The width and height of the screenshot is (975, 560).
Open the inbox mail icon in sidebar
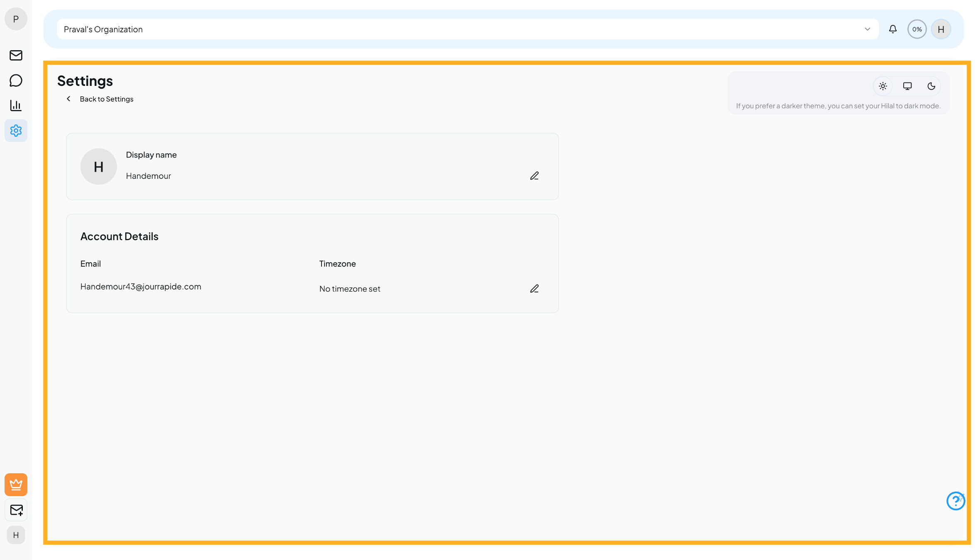pyautogui.click(x=16, y=55)
